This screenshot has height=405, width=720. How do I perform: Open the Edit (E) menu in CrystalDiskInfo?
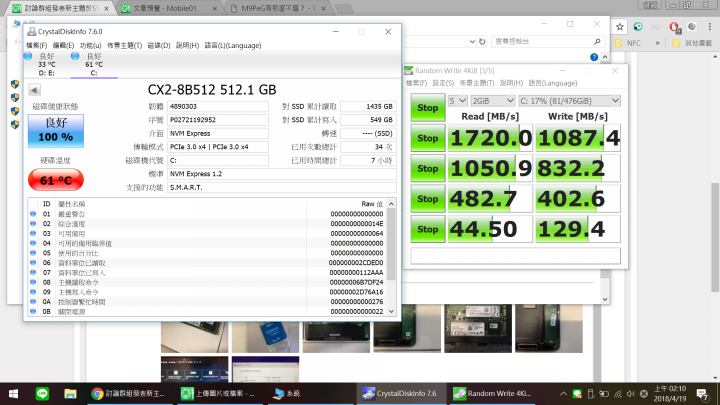pos(63,45)
